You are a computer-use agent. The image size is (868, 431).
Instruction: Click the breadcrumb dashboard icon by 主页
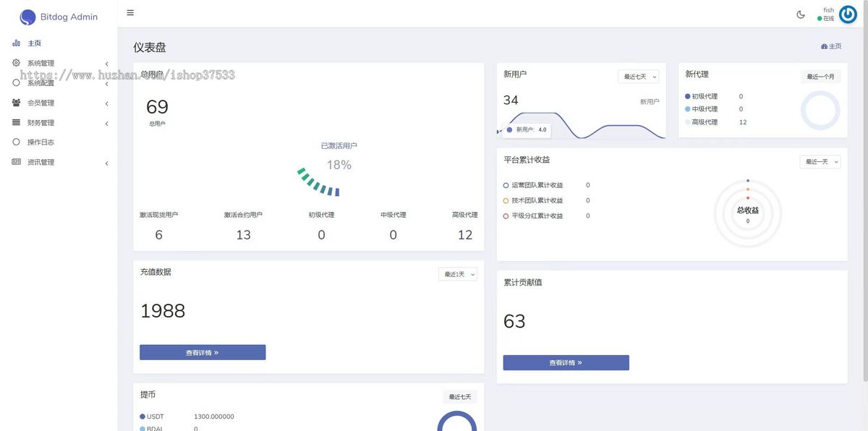824,46
